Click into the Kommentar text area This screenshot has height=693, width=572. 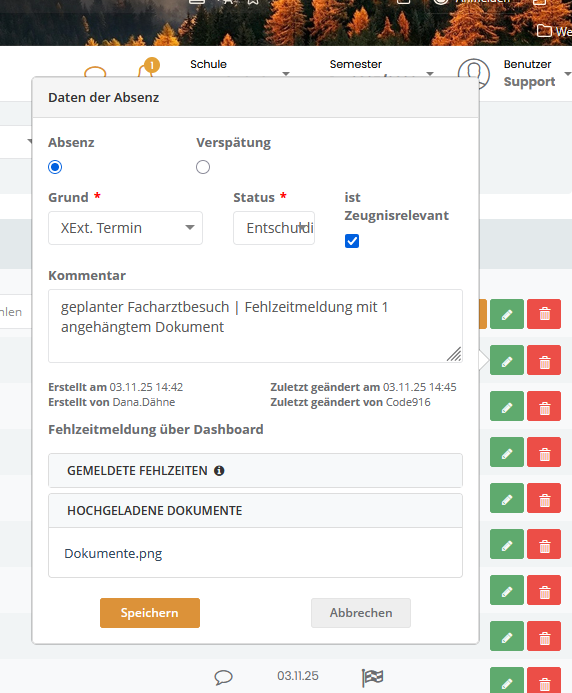click(255, 326)
